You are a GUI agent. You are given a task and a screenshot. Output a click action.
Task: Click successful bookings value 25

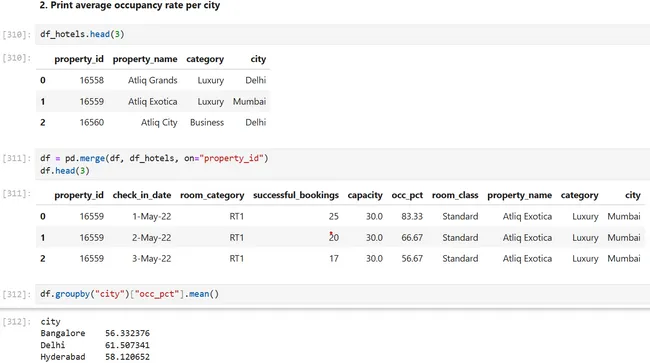(334, 216)
